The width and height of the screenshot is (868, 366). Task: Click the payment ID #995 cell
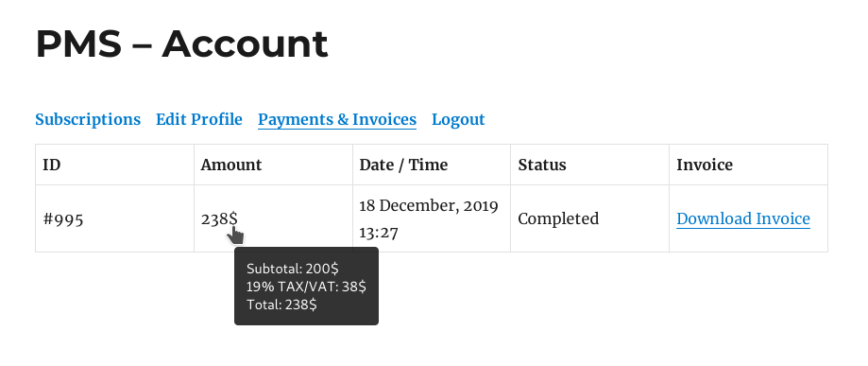tap(115, 219)
